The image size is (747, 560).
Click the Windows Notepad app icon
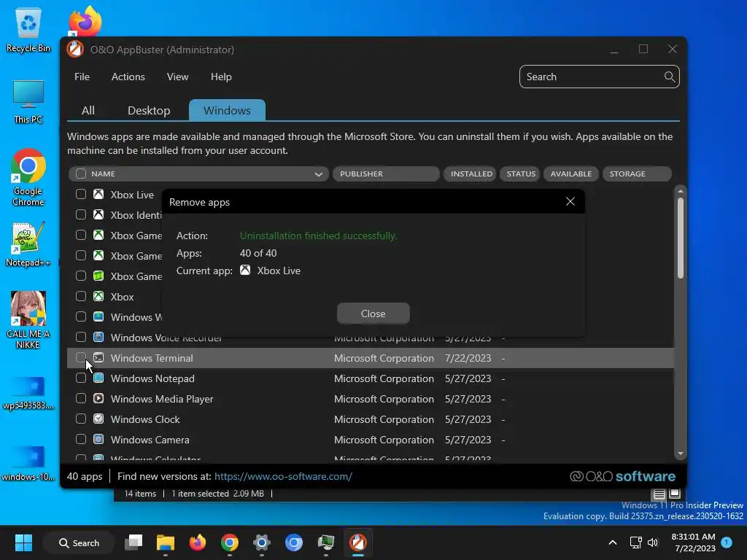pyautogui.click(x=98, y=378)
